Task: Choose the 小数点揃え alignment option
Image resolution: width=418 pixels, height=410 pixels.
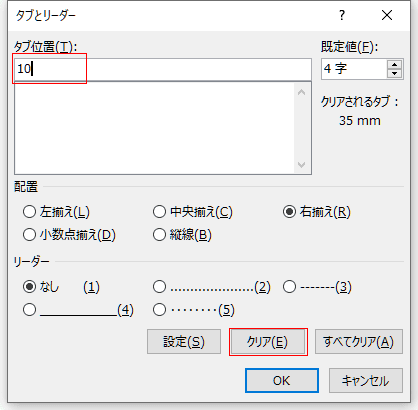Action: 69,235
